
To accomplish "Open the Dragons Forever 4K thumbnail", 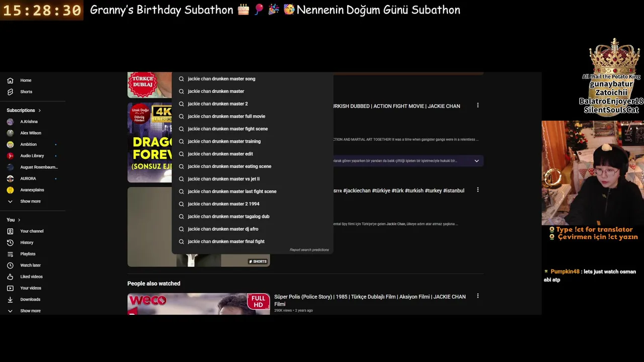I will point(149,142).
